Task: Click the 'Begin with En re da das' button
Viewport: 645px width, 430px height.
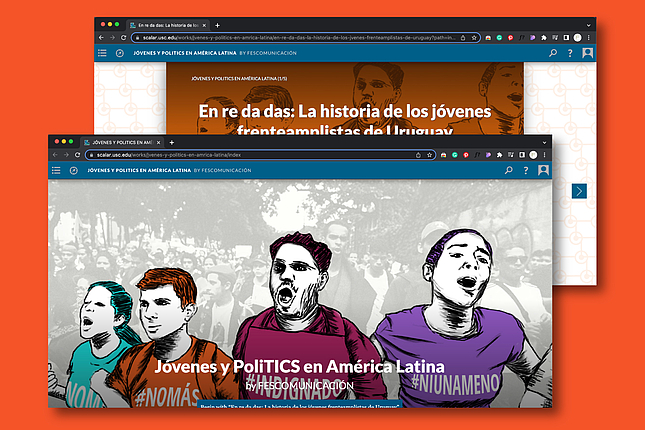Action: pos(298,405)
